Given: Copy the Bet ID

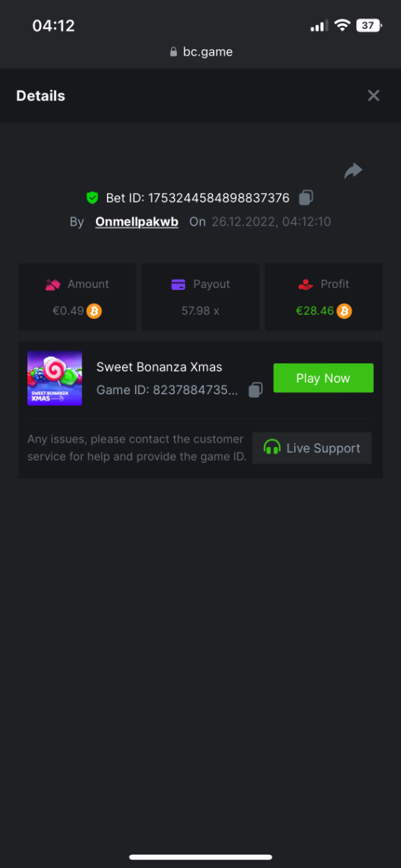Looking at the screenshot, I should click(x=306, y=197).
